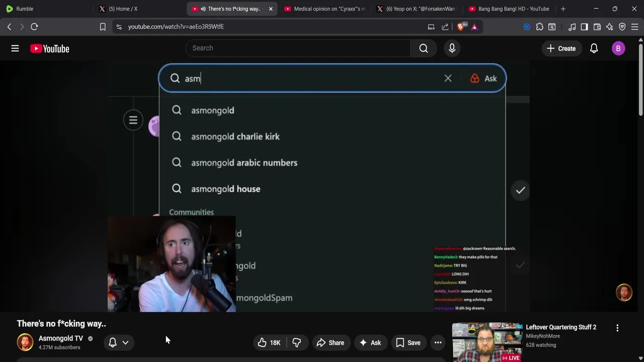644x362 pixels.
Task: Go forward with the browser forward arrow
Action: [21, 27]
